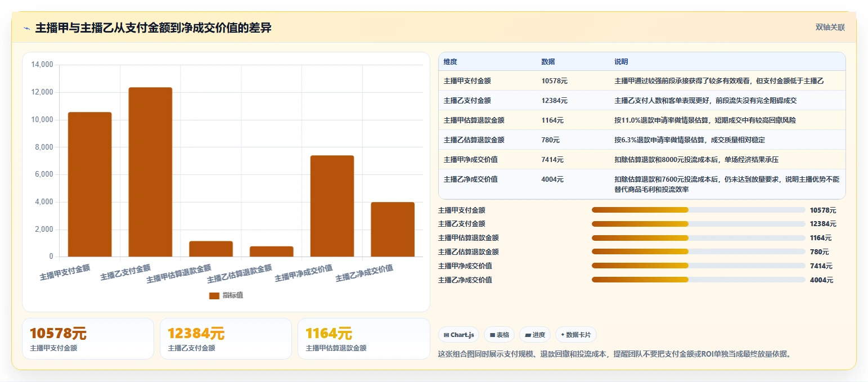This screenshot has width=868, height=382.
Task: Click the 主播甲支付金额 progress bar
Action: [x=699, y=210]
